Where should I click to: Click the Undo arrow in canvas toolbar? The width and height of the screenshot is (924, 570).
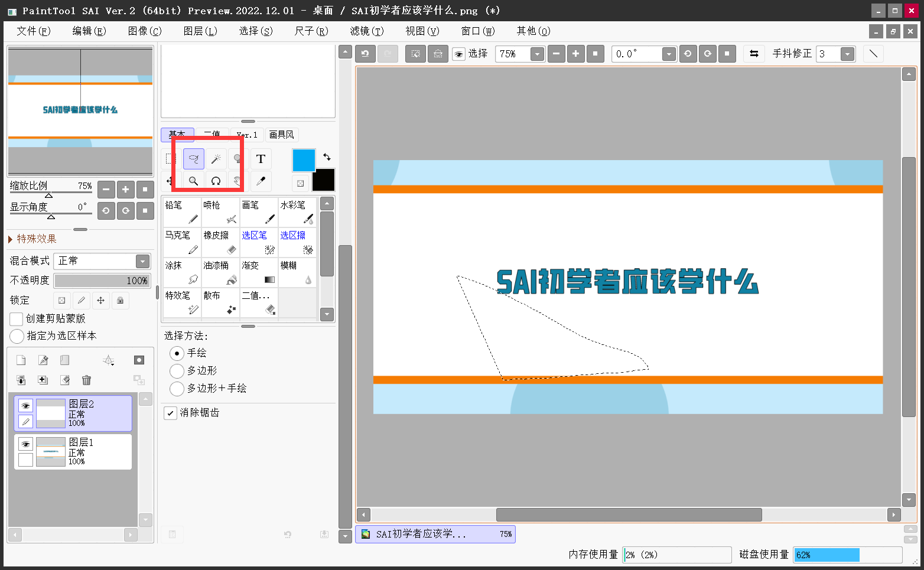365,54
